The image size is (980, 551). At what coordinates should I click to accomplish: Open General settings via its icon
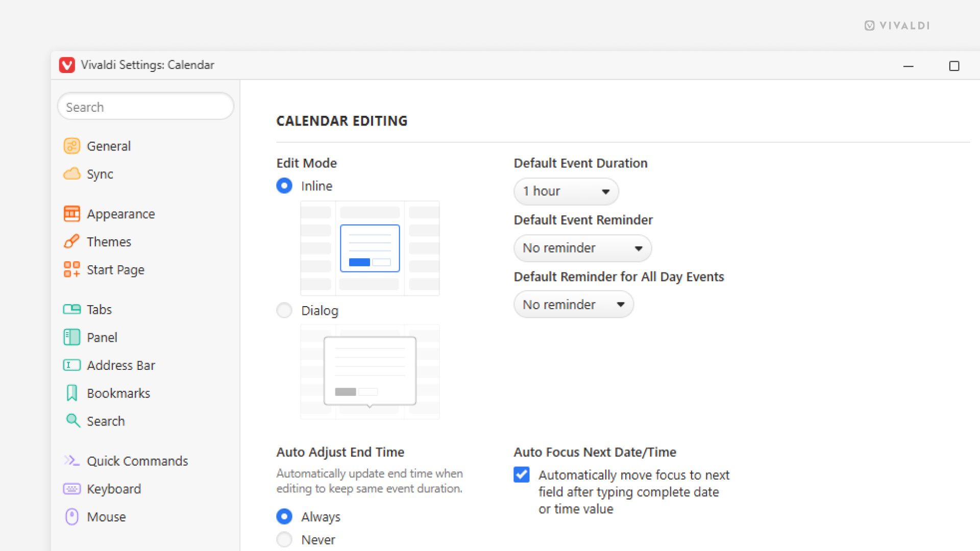click(x=71, y=146)
